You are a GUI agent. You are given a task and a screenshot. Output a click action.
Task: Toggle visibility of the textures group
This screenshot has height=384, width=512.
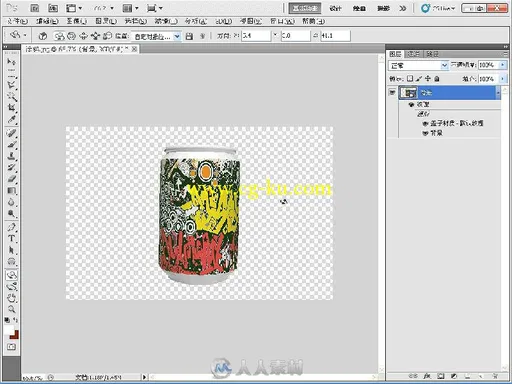(411, 105)
